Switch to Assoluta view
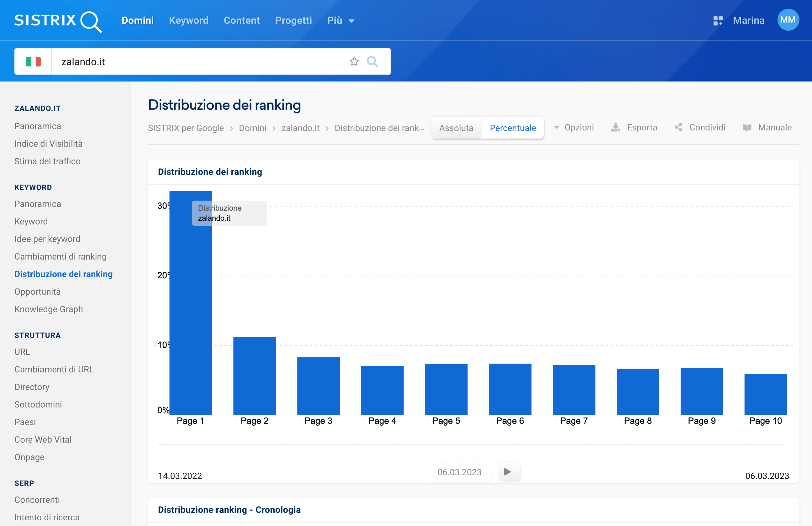Viewport: 812px width, 526px height. 456,128
